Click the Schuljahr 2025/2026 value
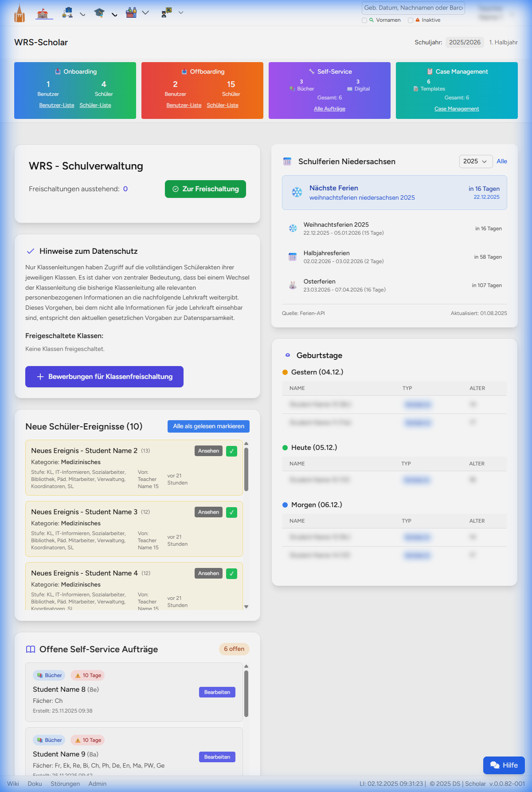This screenshot has height=792, width=532. coord(465,42)
